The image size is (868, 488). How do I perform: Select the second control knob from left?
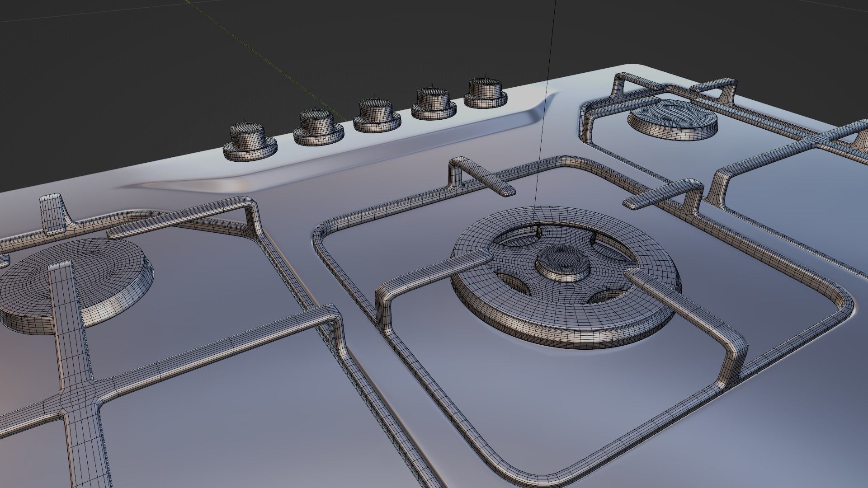click(x=319, y=128)
